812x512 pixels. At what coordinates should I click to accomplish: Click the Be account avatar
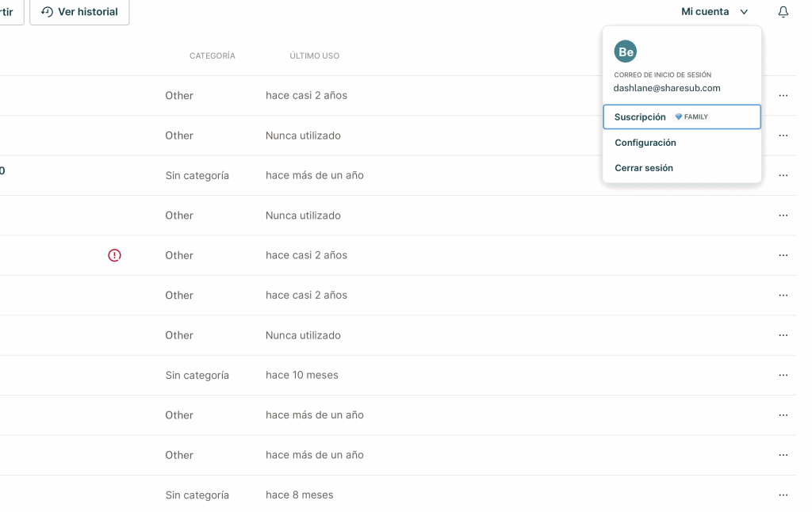click(x=625, y=52)
